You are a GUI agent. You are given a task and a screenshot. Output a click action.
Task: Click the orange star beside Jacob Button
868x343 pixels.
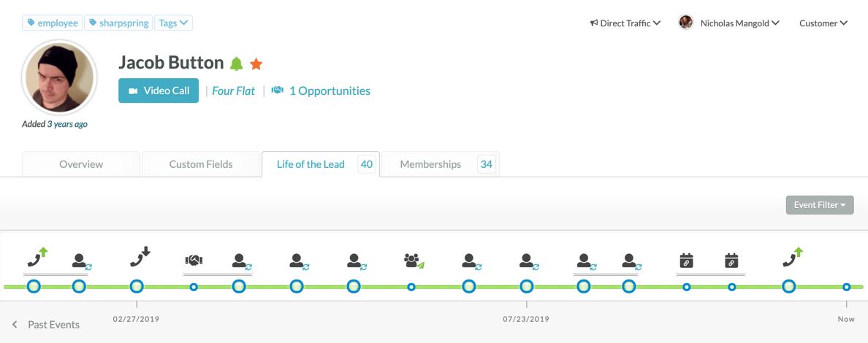(256, 64)
